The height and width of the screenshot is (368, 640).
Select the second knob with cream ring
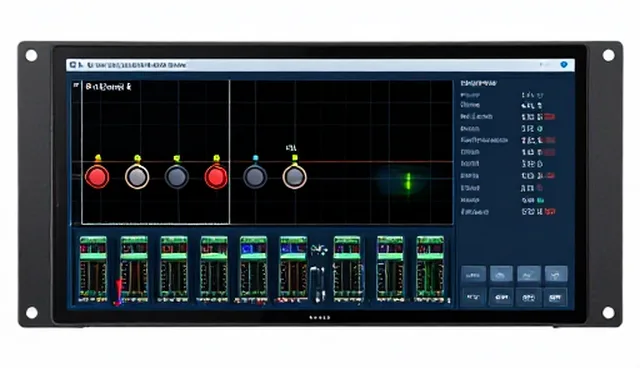pos(137,177)
